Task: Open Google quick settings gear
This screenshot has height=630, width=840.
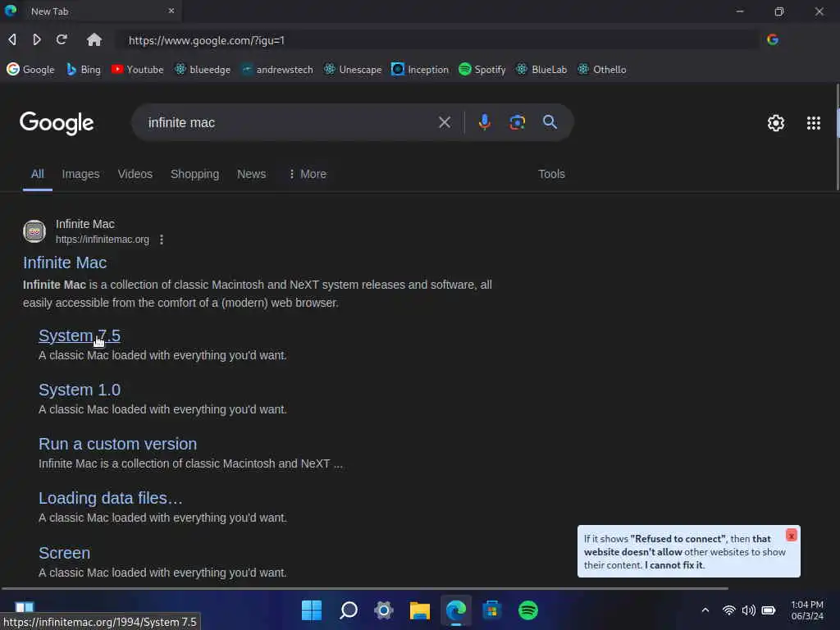Action: 776,123
